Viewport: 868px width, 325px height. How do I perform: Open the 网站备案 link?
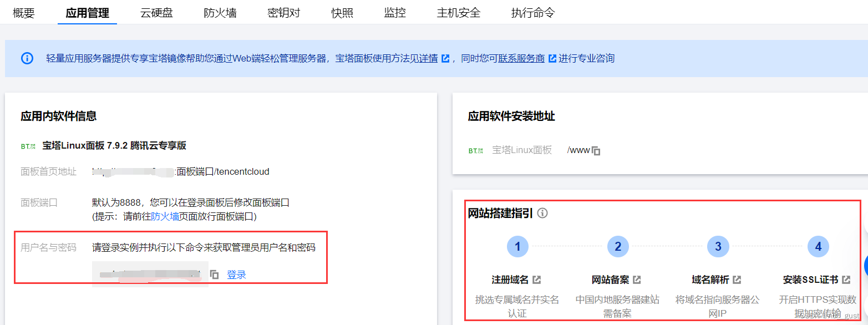(610, 280)
